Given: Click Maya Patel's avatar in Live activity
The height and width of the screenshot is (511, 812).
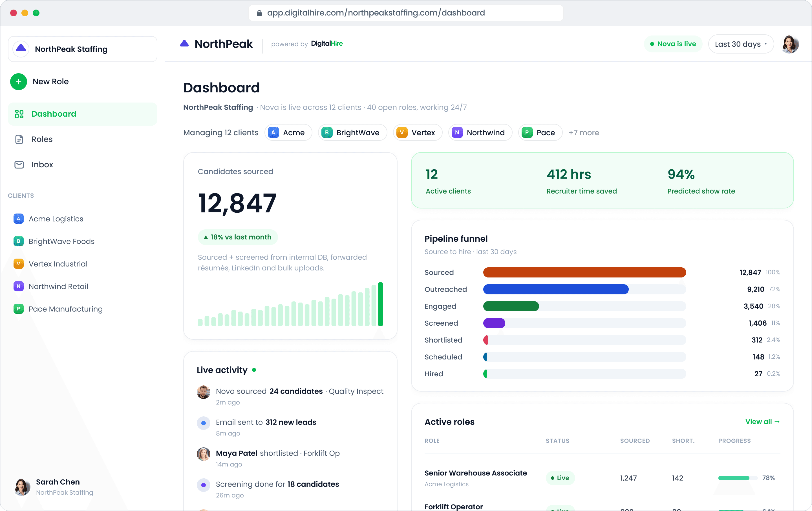Looking at the screenshot, I should pos(203,454).
